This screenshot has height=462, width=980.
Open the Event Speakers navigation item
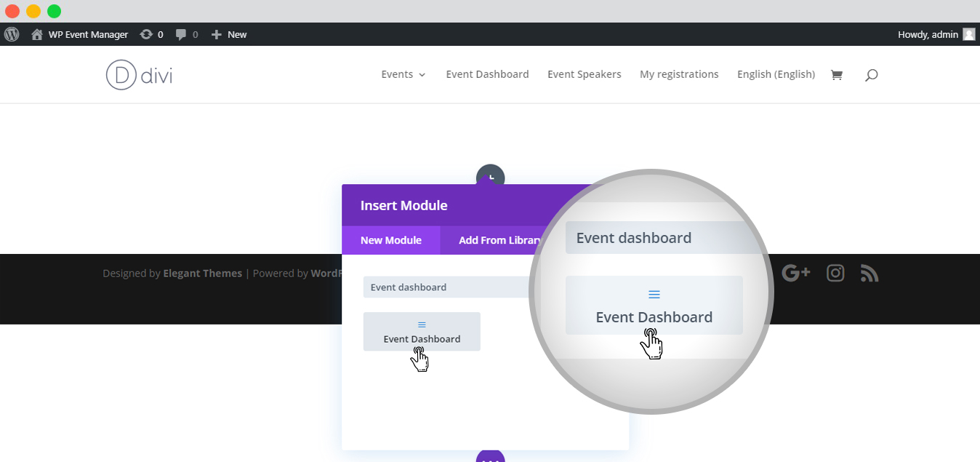585,74
